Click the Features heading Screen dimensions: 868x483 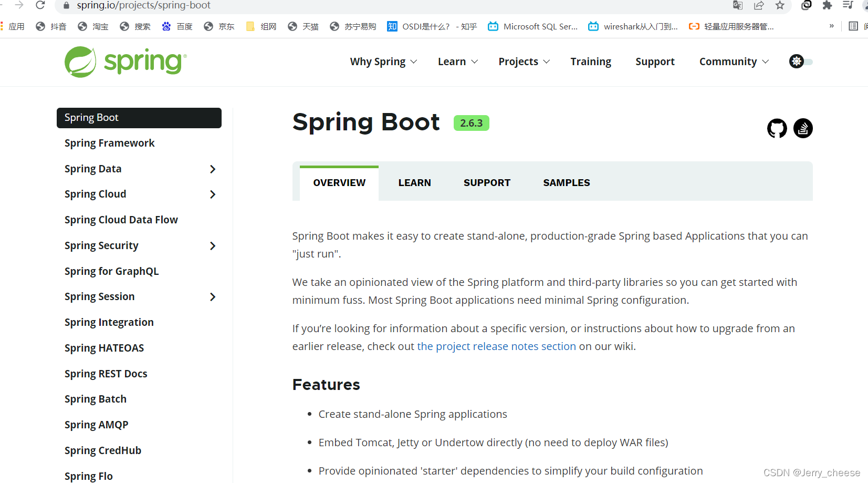(326, 385)
